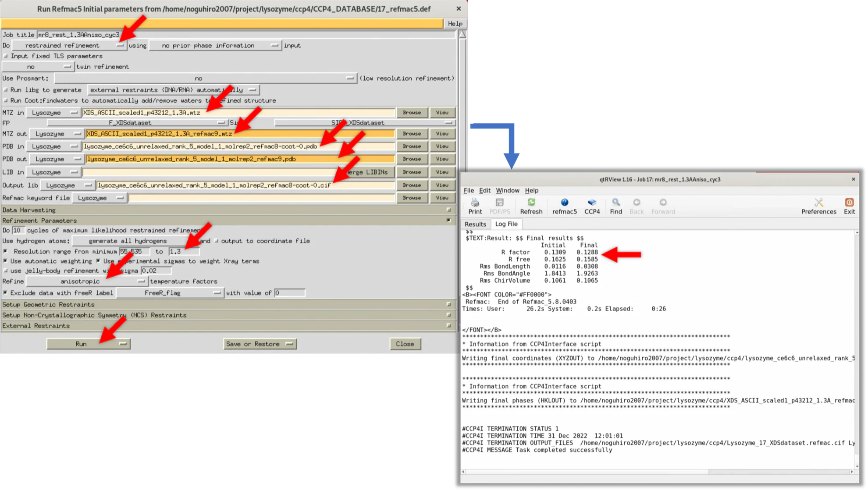
Task: Toggle Run Coot:findwaters checkbox
Action: (6, 100)
